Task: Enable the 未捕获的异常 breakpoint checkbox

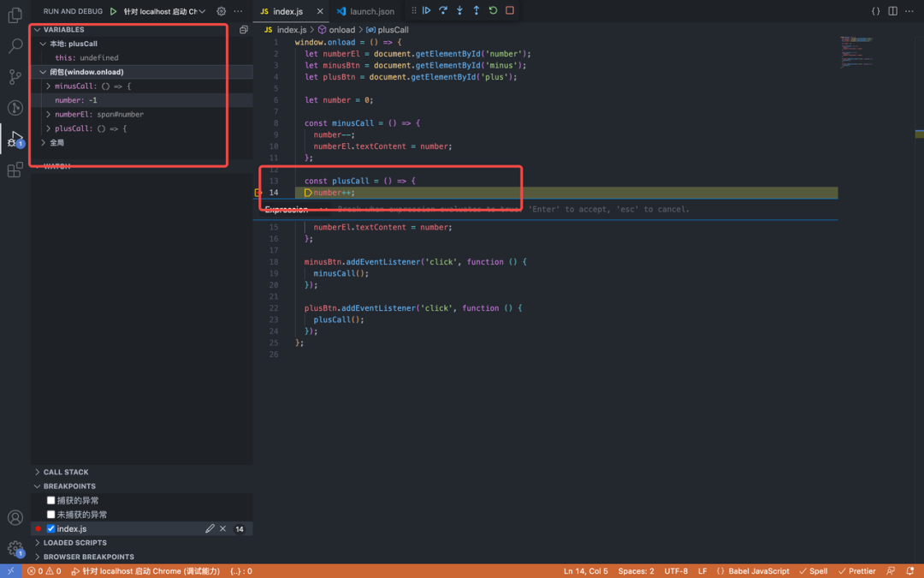Action: tap(49, 515)
